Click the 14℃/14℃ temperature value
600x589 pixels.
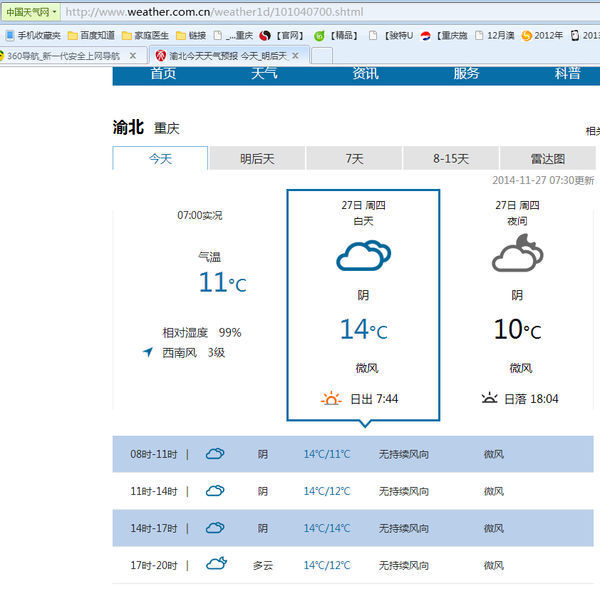327,529
